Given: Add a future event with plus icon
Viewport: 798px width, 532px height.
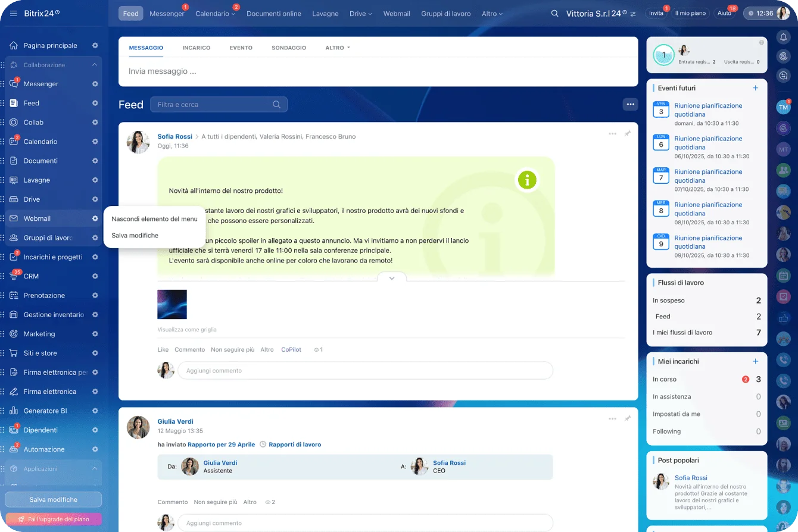Looking at the screenshot, I should click(755, 88).
